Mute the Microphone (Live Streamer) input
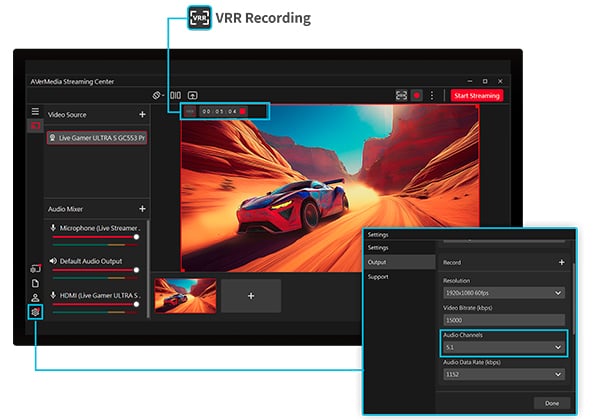This screenshot has width=600, height=420. (53, 228)
